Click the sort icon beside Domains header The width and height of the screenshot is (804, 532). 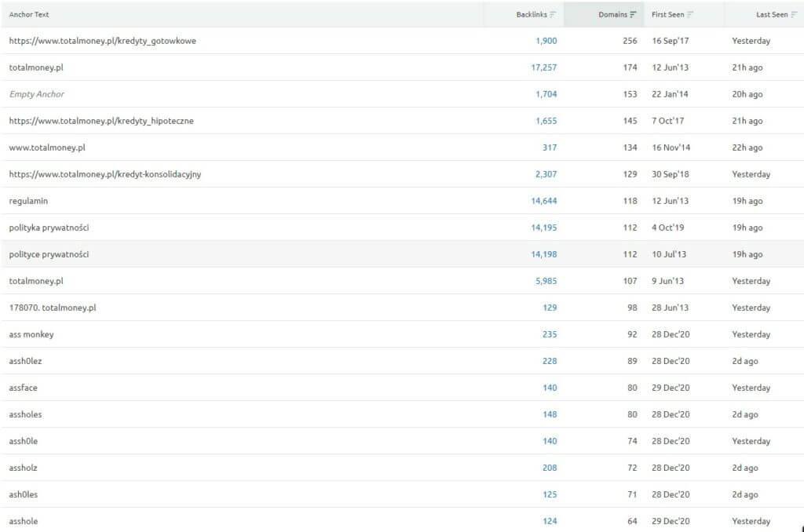point(633,14)
